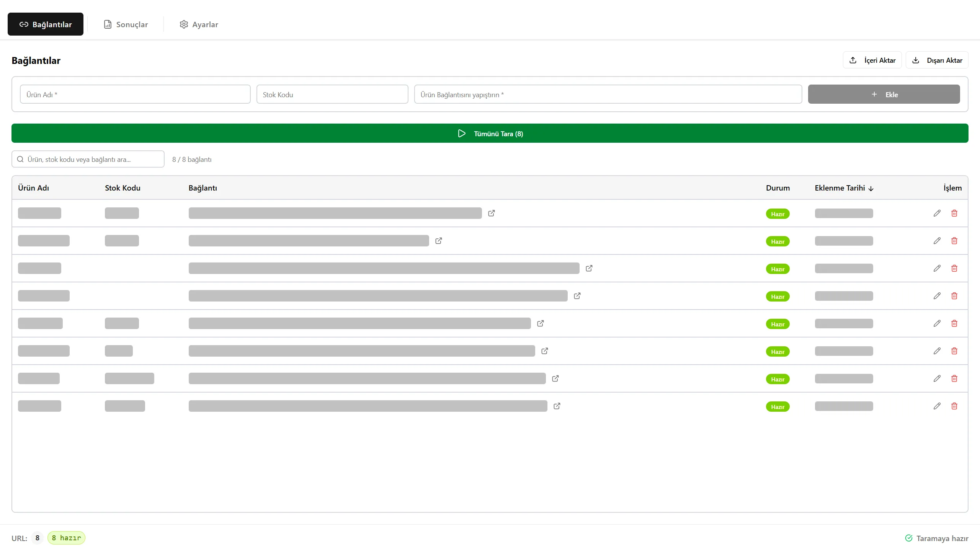Image resolution: width=980 pixels, height=551 pixels.
Task: Click trash icon in the last row
Action: click(x=954, y=406)
